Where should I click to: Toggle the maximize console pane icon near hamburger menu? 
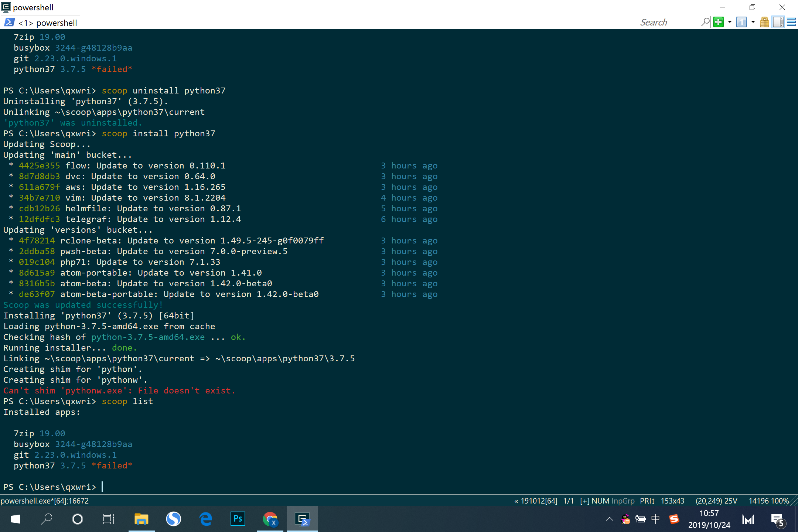[778, 22]
